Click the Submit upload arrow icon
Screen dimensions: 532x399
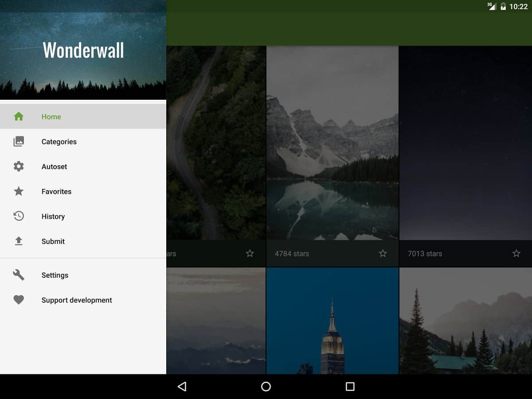click(19, 241)
